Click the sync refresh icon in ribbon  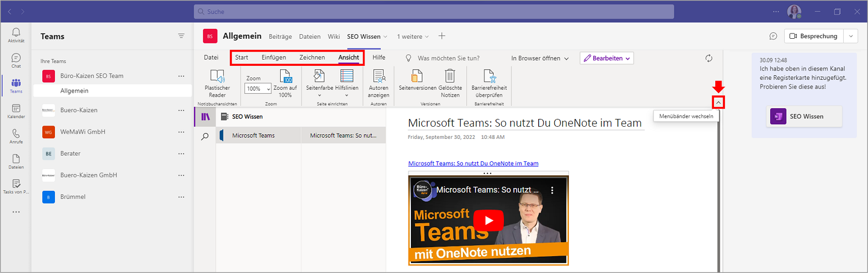[709, 58]
